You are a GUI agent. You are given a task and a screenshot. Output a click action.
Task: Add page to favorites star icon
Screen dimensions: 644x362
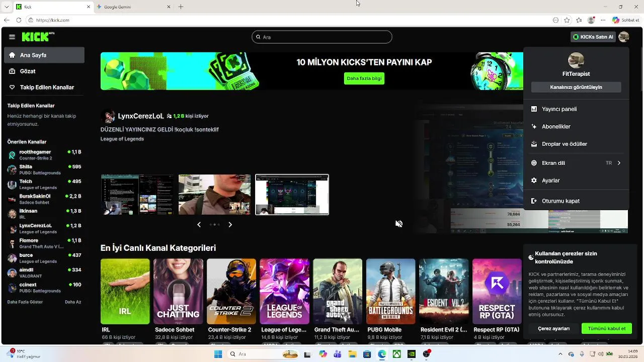pyautogui.click(x=567, y=20)
